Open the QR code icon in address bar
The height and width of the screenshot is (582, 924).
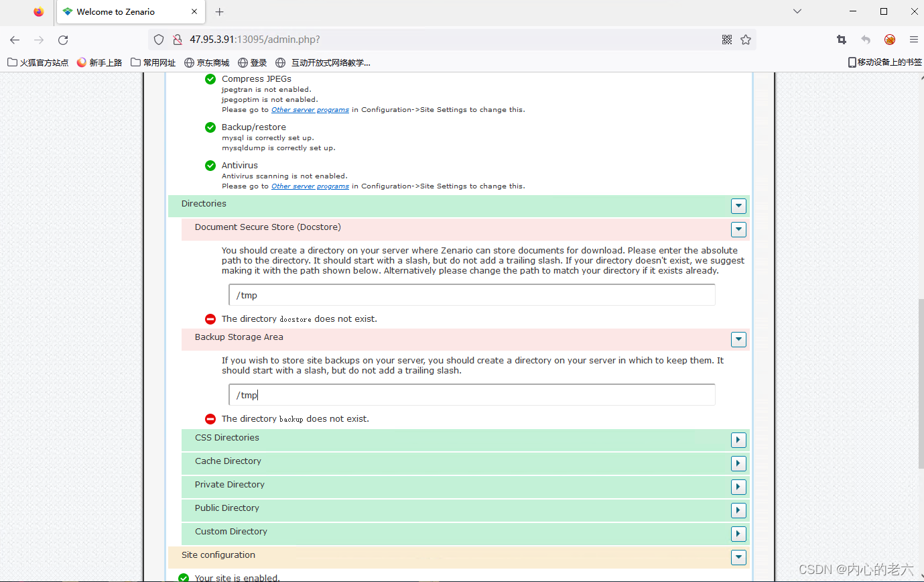tap(727, 40)
